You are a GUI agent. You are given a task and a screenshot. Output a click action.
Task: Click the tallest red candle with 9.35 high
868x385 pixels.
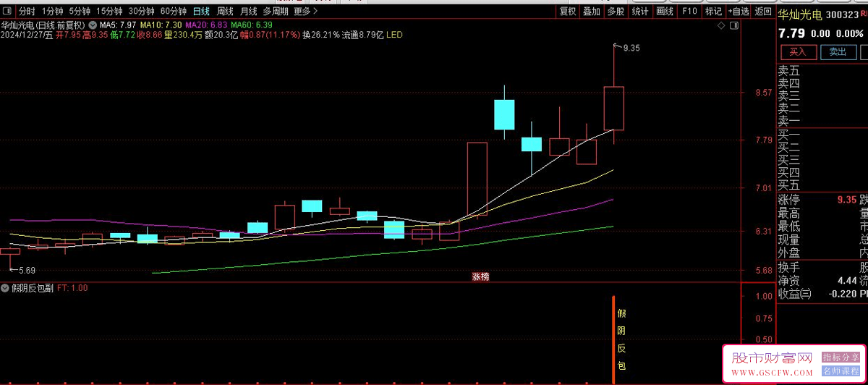(613, 109)
